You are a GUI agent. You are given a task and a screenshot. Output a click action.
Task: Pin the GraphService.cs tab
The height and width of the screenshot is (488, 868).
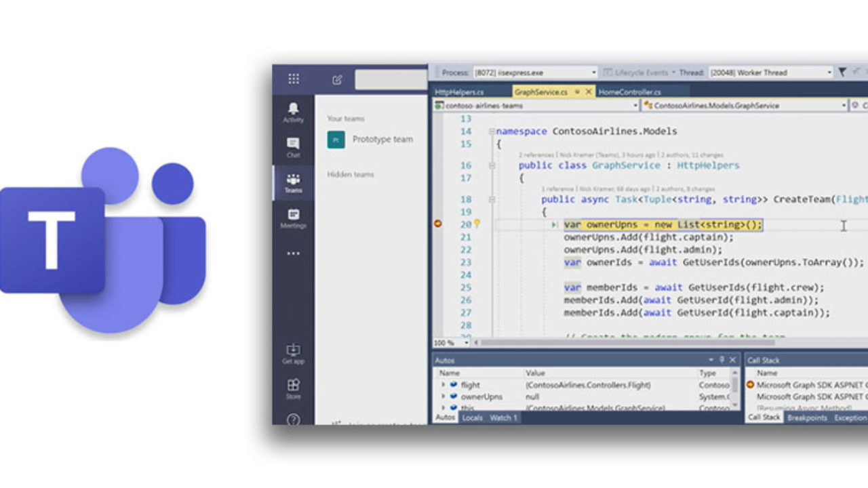[577, 91]
